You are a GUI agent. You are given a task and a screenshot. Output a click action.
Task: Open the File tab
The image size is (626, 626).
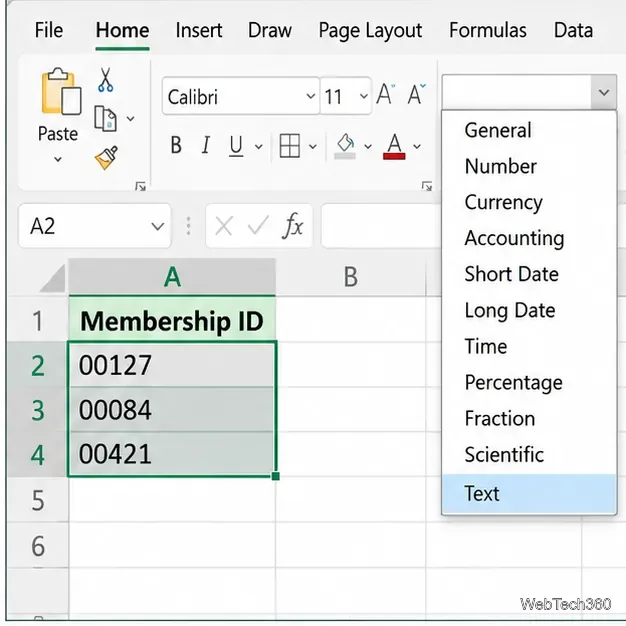pos(49,30)
